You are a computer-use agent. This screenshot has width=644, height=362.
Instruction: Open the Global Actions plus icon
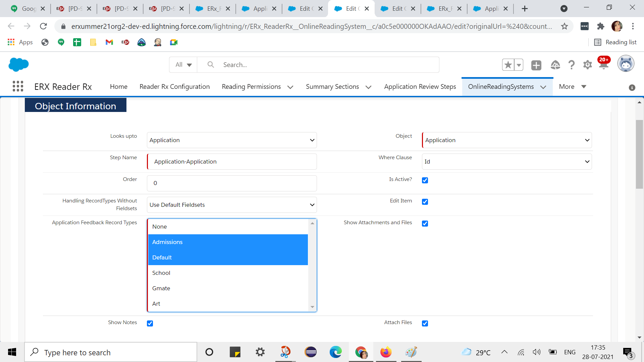coord(536,65)
